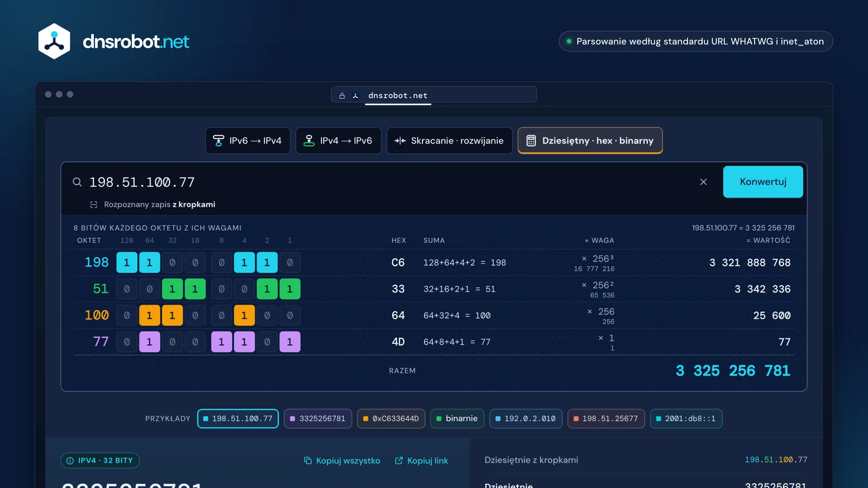
Task: Toggle the purple 1-weight bit of octet 77
Action: pos(290,342)
